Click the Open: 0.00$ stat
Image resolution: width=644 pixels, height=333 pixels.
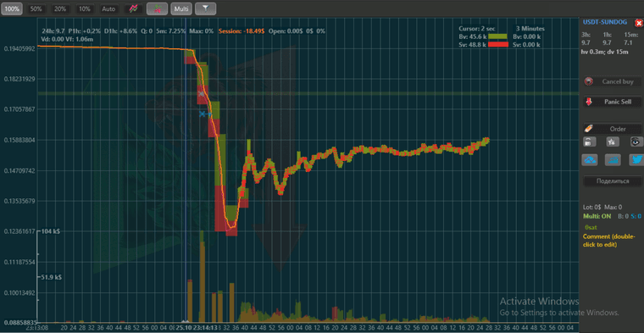pos(286,31)
